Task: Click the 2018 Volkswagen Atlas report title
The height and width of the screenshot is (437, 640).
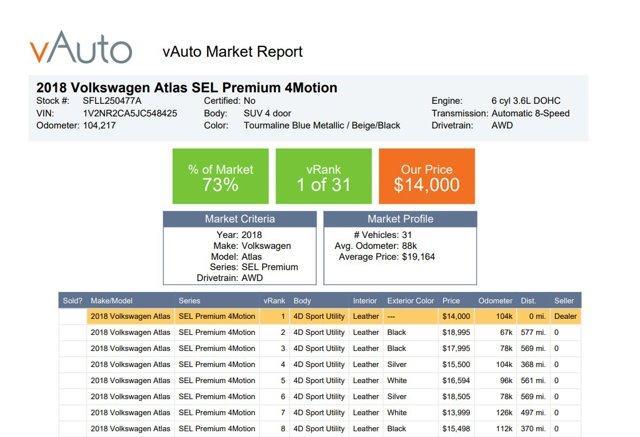Action: coord(187,87)
